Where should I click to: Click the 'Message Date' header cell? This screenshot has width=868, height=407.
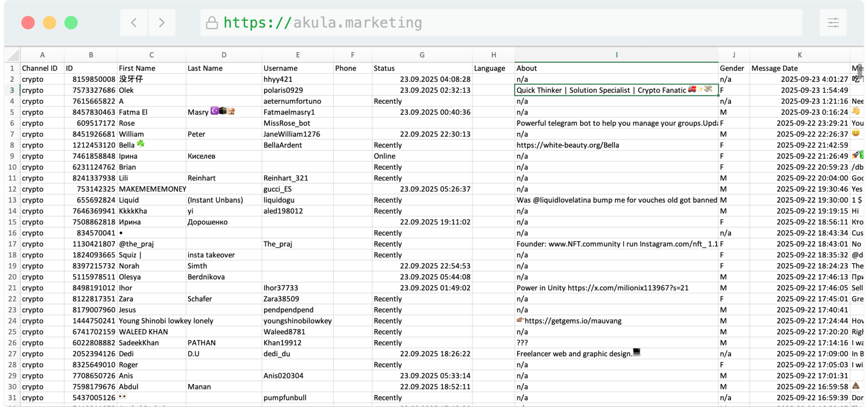[800, 68]
